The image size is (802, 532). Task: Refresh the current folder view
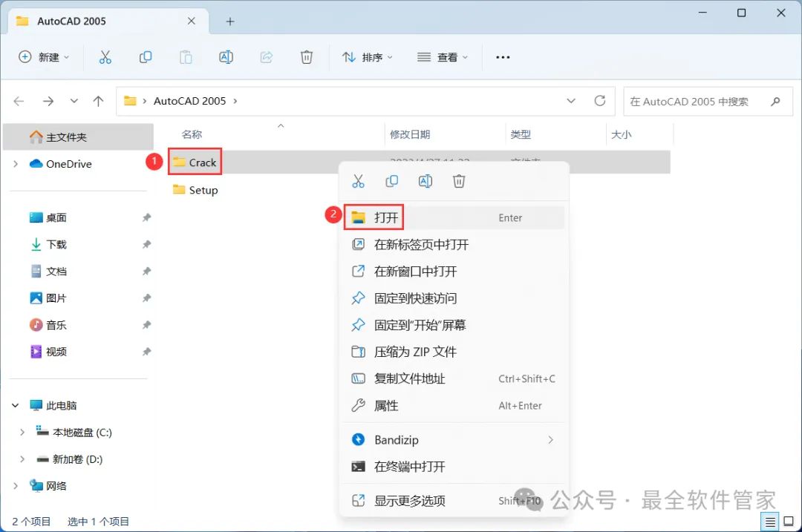(600, 101)
